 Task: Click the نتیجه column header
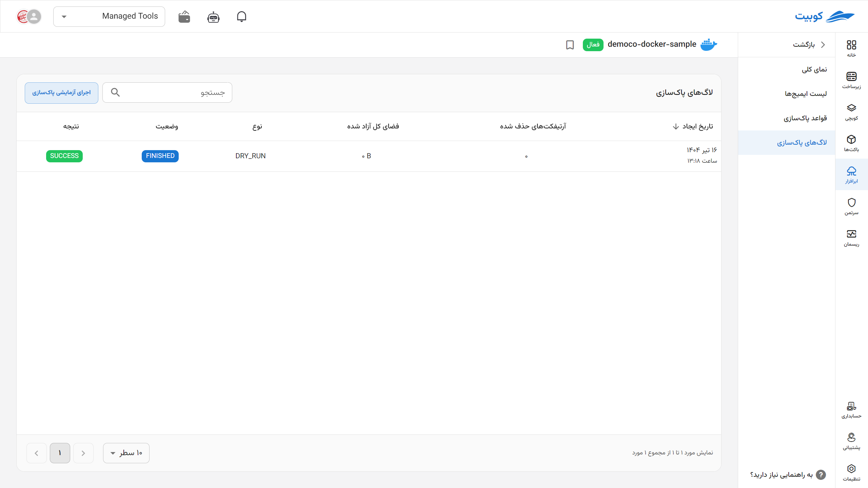71,126
